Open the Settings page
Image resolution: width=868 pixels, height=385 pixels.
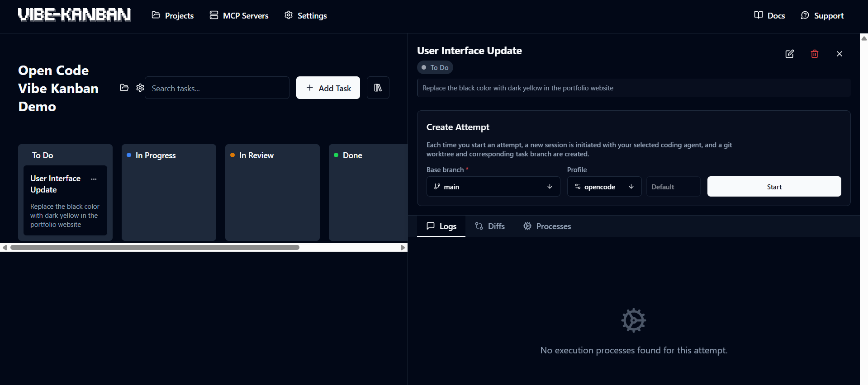pyautogui.click(x=306, y=15)
